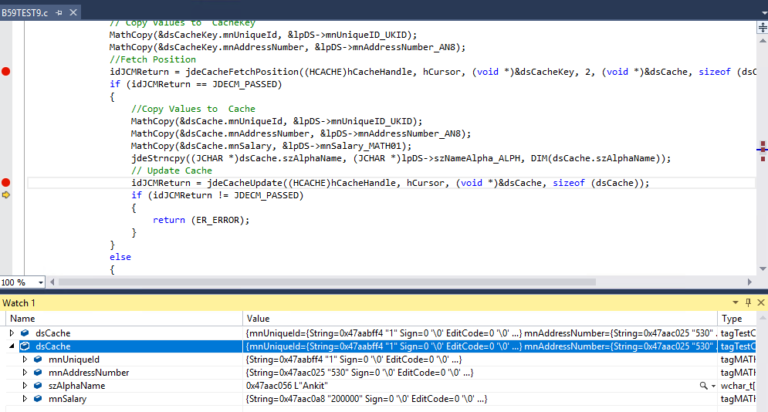Collapse the selected dsCache watch row
Screen dimensions: 768x412
tap(12, 346)
